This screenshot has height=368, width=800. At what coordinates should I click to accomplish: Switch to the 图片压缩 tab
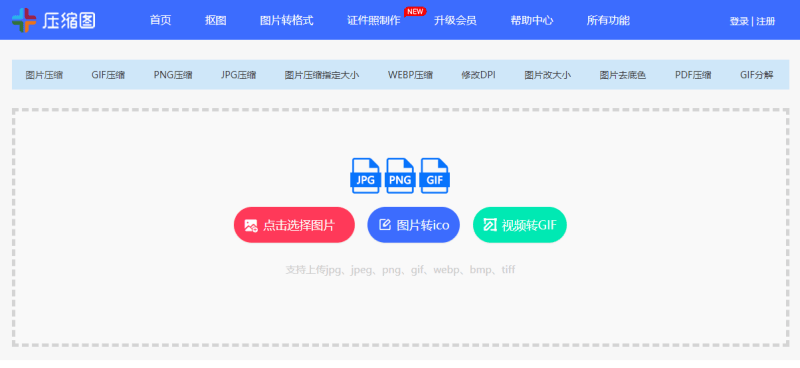coord(44,75)
